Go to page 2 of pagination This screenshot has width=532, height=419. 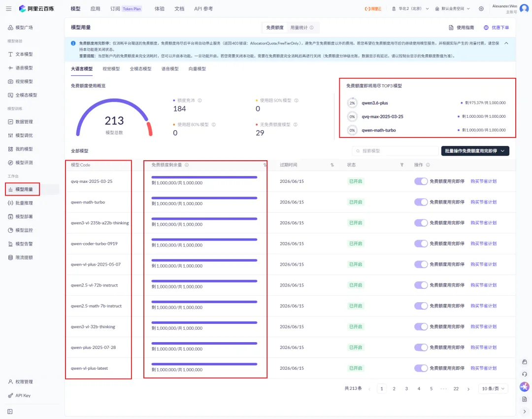(394, 389)
